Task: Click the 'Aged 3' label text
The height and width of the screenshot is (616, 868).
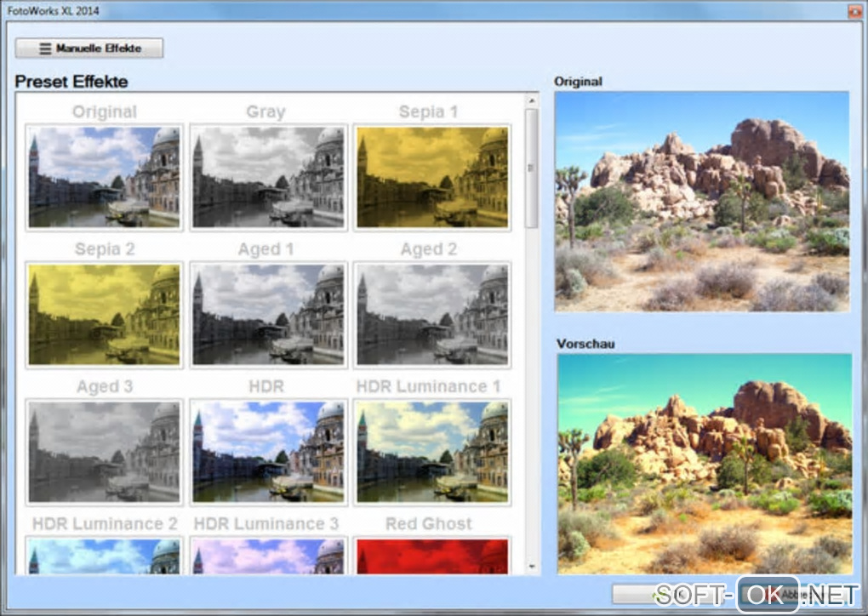Action: (105, 385)
